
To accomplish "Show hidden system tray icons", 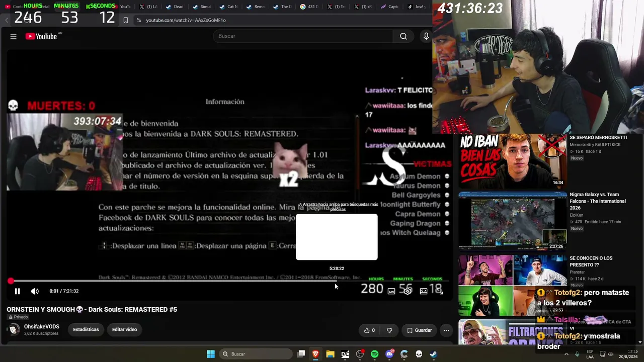I will 566,354.
